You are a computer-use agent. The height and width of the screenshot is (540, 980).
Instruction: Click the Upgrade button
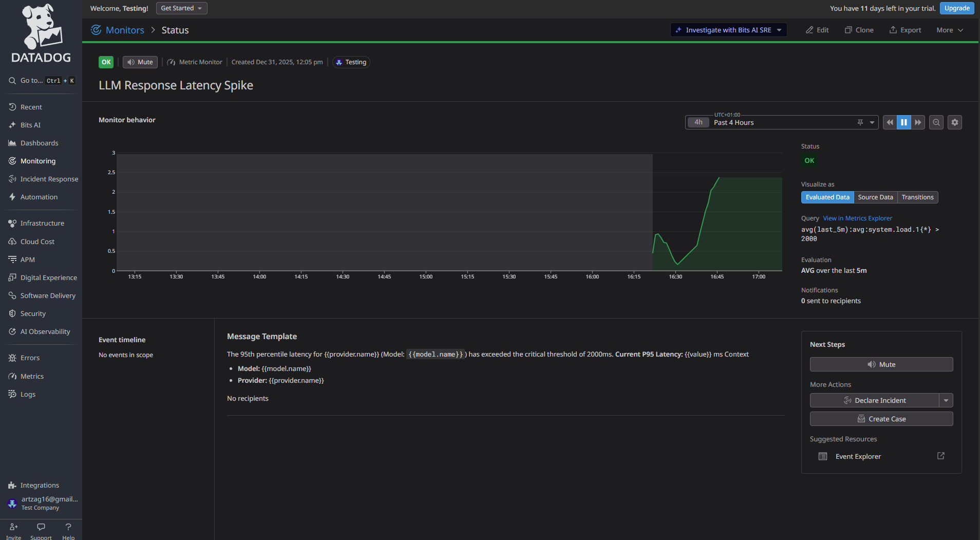[x=957, y=8]
